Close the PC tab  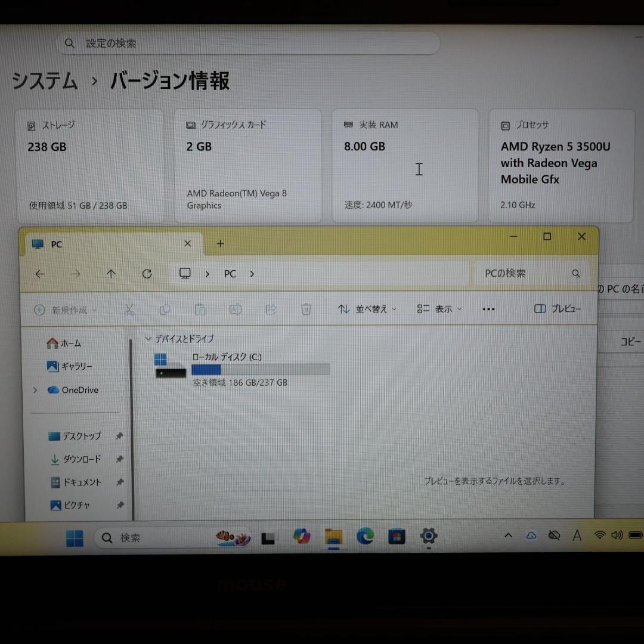tap(187, 243)
